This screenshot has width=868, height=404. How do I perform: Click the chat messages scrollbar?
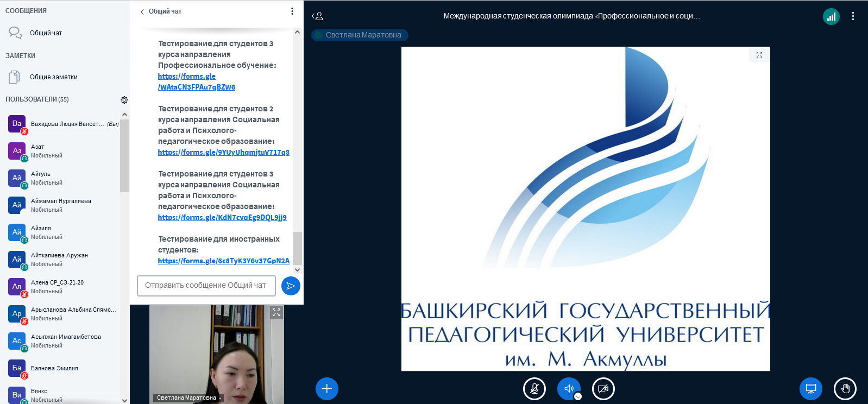tap(297, 248)
